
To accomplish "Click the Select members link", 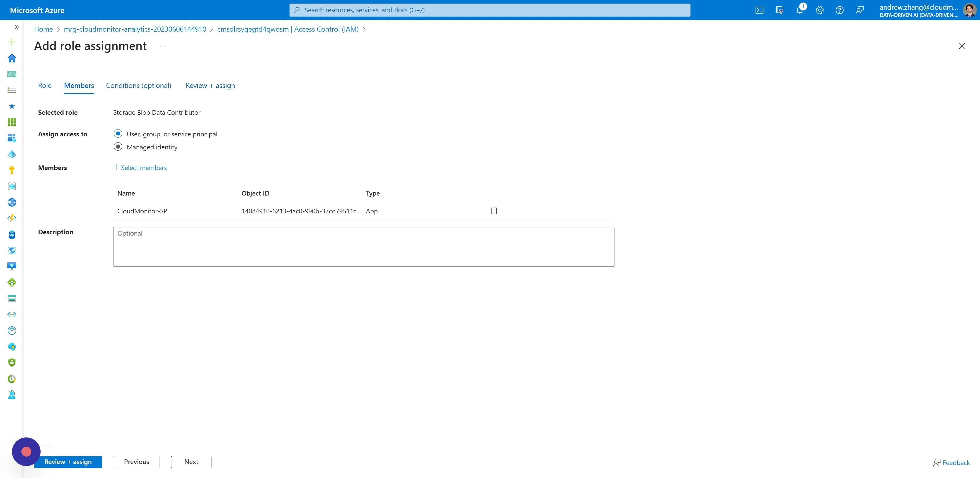I will (140, 168).
